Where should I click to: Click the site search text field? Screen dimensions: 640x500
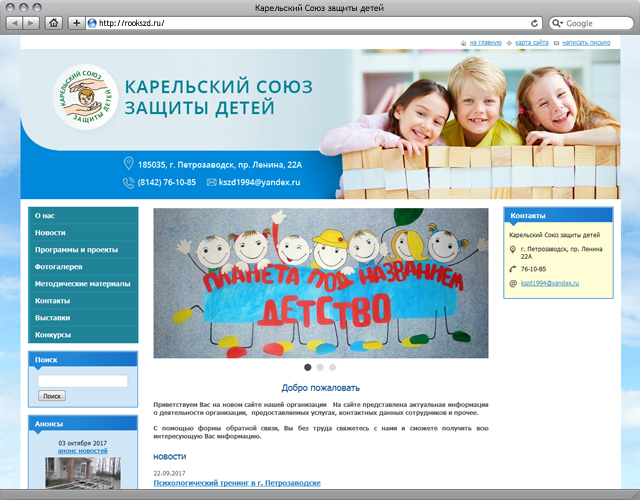point(83,381)
